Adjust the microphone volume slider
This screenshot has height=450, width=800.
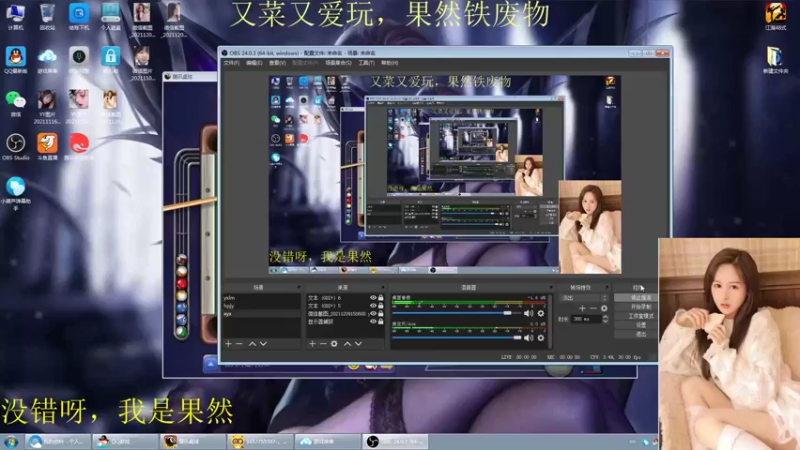point(457,337)
